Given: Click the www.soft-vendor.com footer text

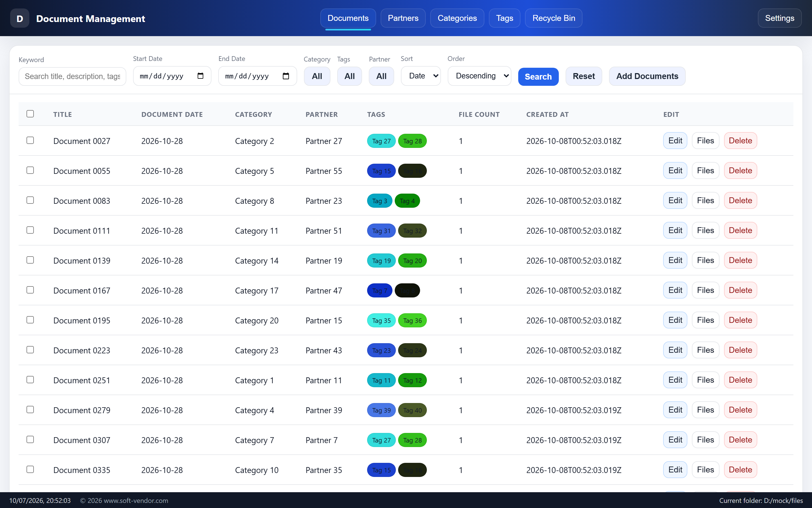Looking at the screenshot, I should point(136,501).
